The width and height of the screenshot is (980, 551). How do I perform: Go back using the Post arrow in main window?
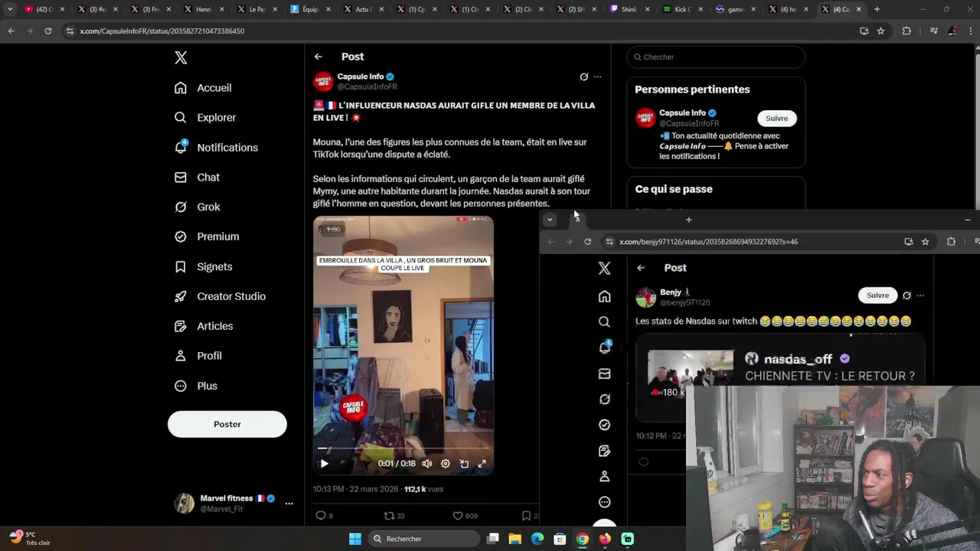tap(318, 57)
